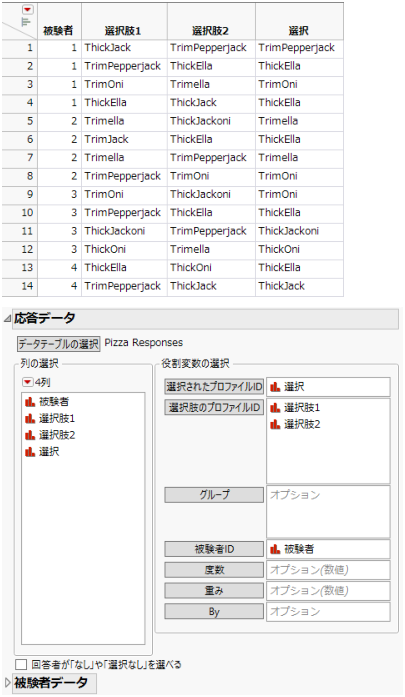Viewport: 405px width, 697px height.
Task: Click the 選択されたプロファイルID role button
Action: 214,387
